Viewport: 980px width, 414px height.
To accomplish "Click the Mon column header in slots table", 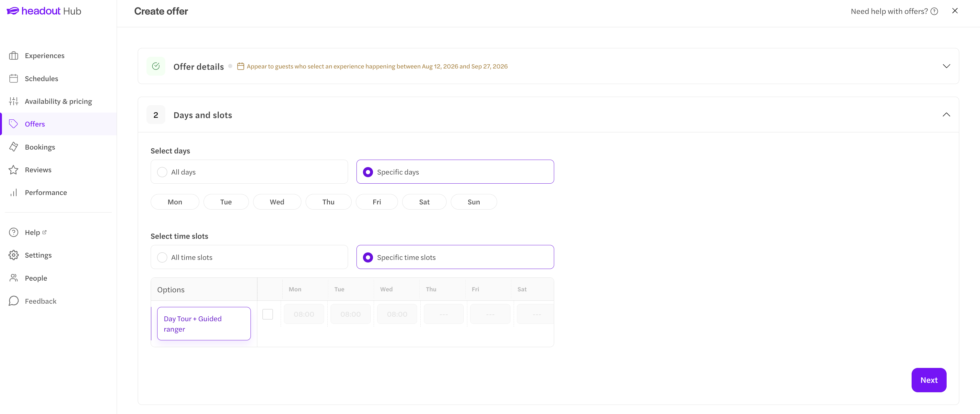I will click(295, 289).
